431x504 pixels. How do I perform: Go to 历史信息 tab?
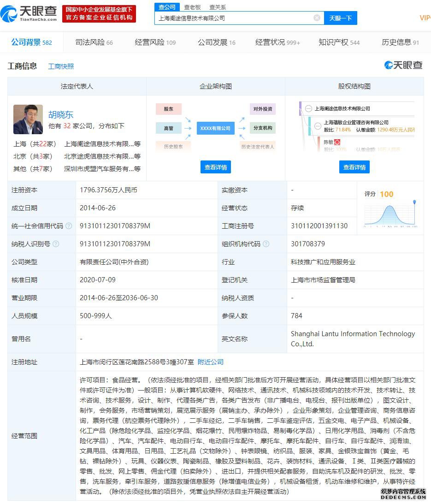pyautogui.click(x=400, y=42)
